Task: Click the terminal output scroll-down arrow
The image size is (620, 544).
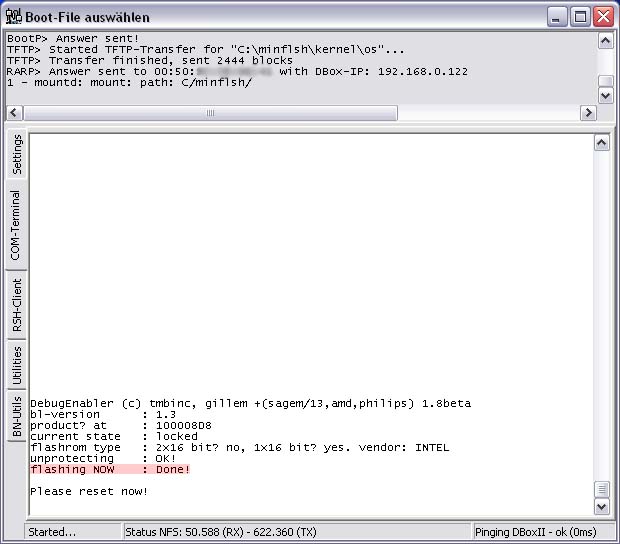Action: click(601, 508)
